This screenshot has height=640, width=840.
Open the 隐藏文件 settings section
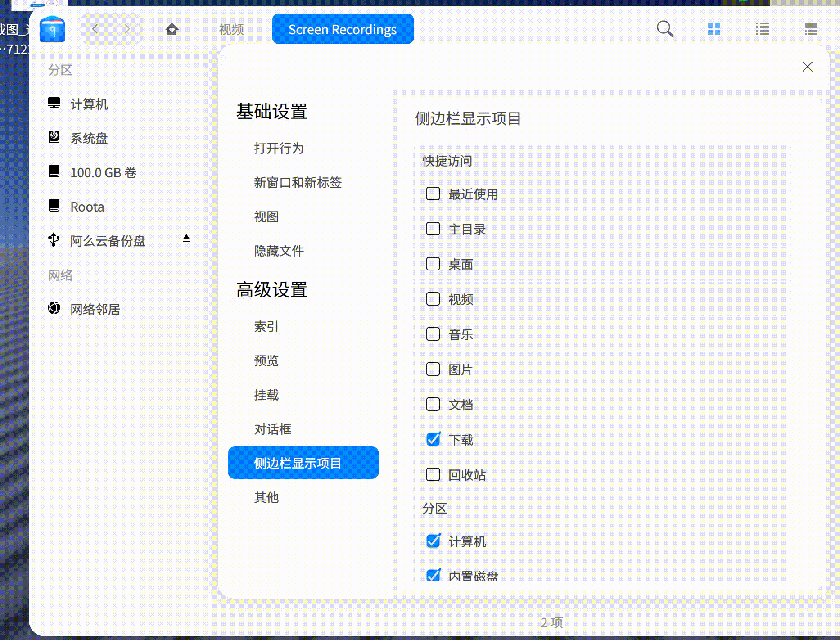pyautogui.click(x=279, y=251)
